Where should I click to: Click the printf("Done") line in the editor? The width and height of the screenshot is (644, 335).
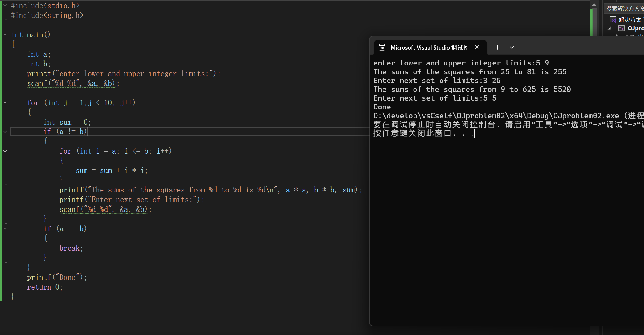point(57,277)
